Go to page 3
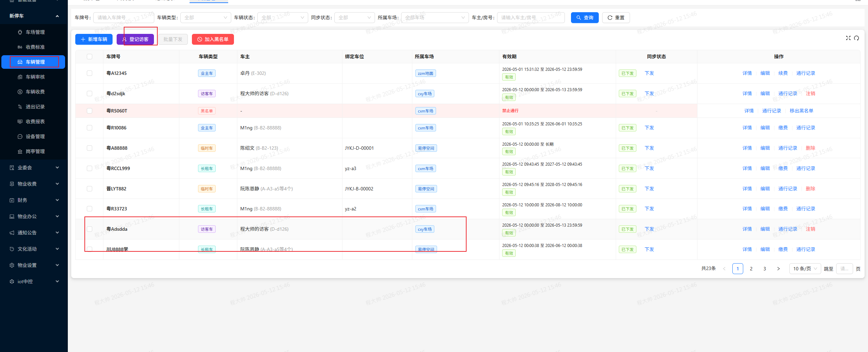868x352 pixels. pyautogui.click(x=765, y=269)
